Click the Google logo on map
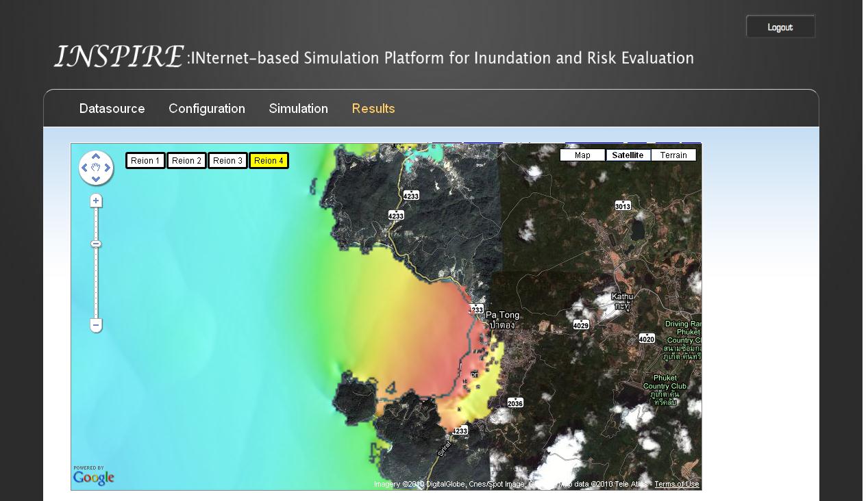 pyautogui.click(x=93, y=476)
